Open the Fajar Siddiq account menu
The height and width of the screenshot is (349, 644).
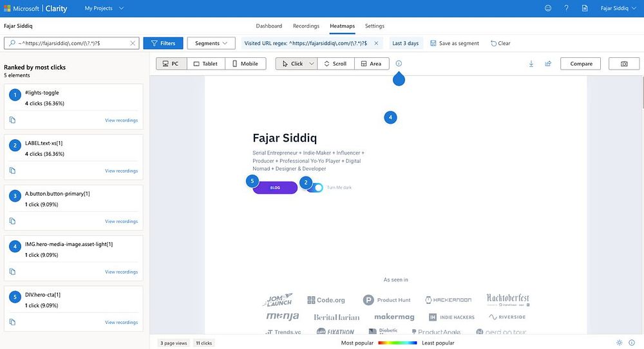(x=618, y=8)
